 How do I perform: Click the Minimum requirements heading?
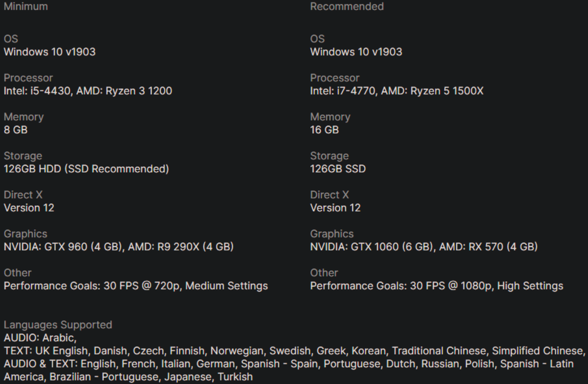pyautogui.click(x=26, y=7)
